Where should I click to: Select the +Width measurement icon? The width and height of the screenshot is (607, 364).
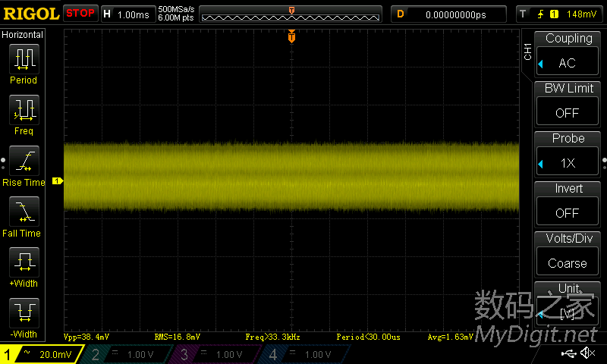click(x=24, y=262)
